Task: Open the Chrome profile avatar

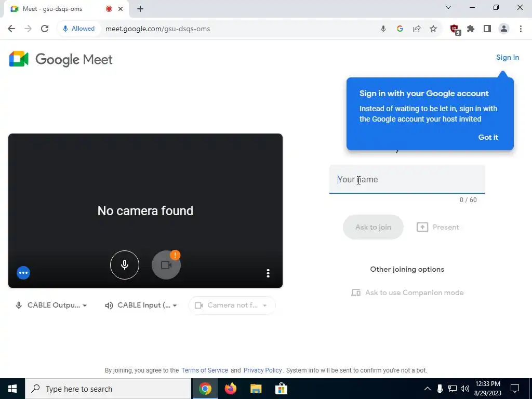Action: coord(504,29)
